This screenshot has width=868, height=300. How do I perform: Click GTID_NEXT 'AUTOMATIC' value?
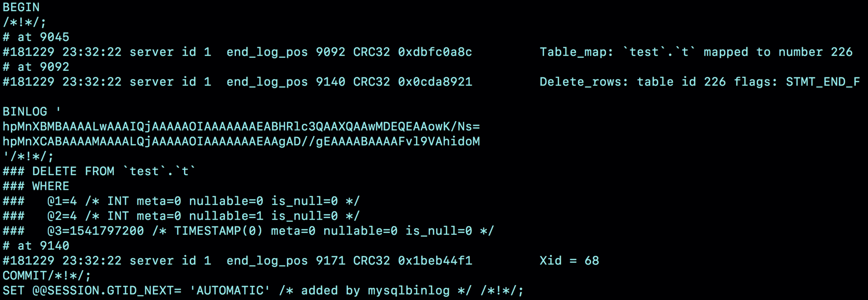(x=230, y=291)
